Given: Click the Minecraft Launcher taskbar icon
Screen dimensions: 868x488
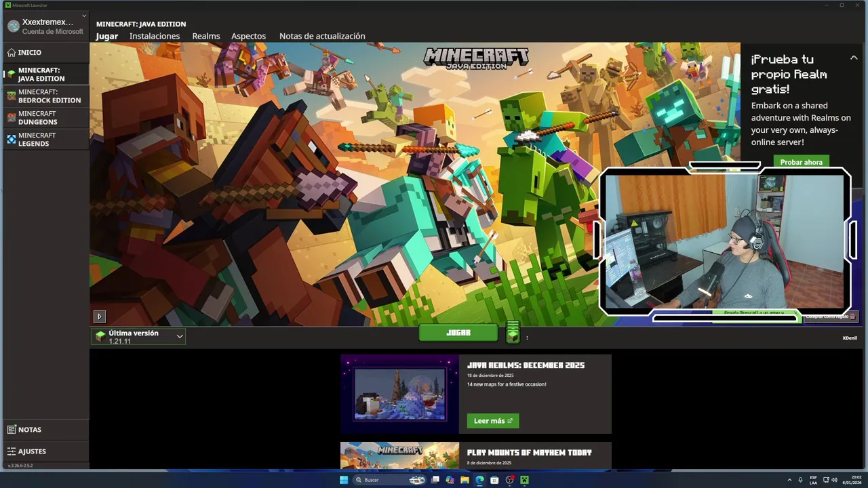Looking at the screenshot, I should (524, 480).
